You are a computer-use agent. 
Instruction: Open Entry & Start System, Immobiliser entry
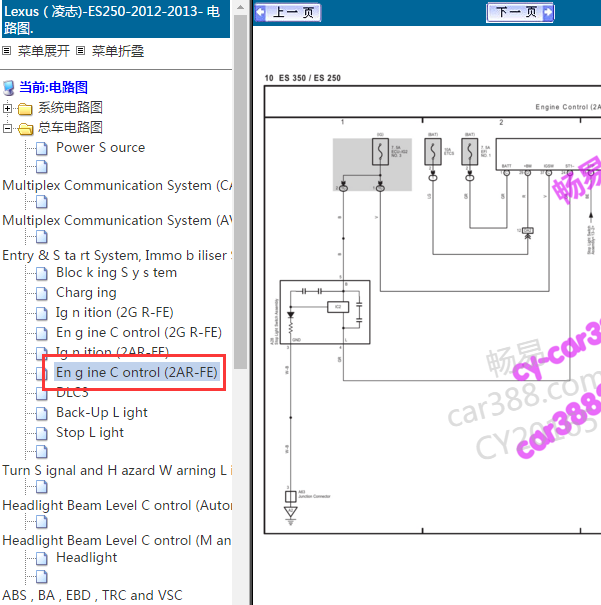click(x=117, y=255)
